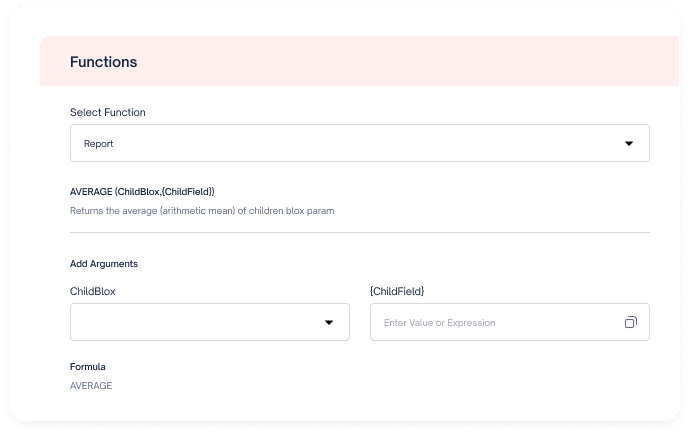Click the Formula label
The width and height of the screenshot is (690, 435).
(x=88, y=367)
